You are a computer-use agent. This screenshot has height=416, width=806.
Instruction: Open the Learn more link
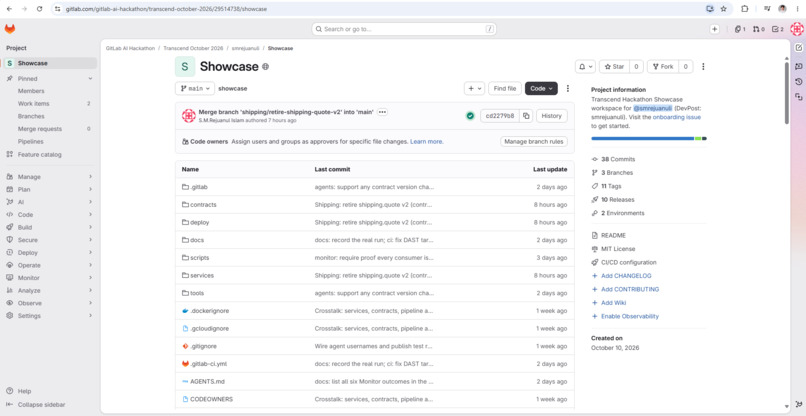426,141
